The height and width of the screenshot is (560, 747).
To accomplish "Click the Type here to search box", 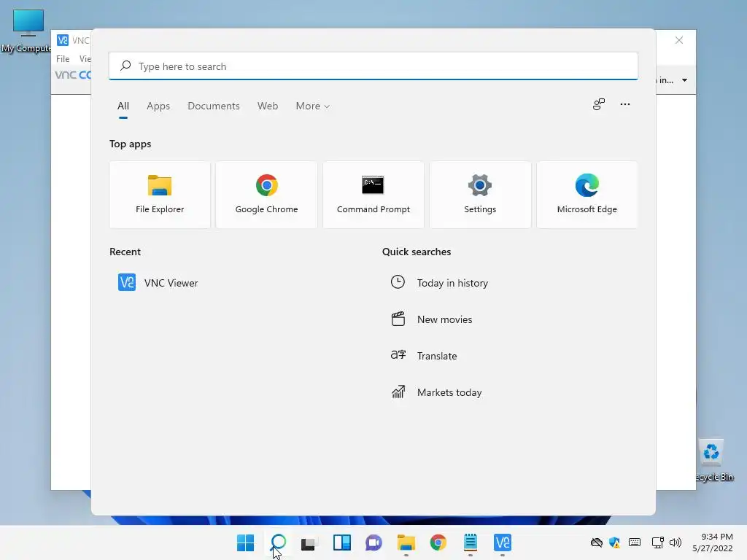I will [373, 66].
